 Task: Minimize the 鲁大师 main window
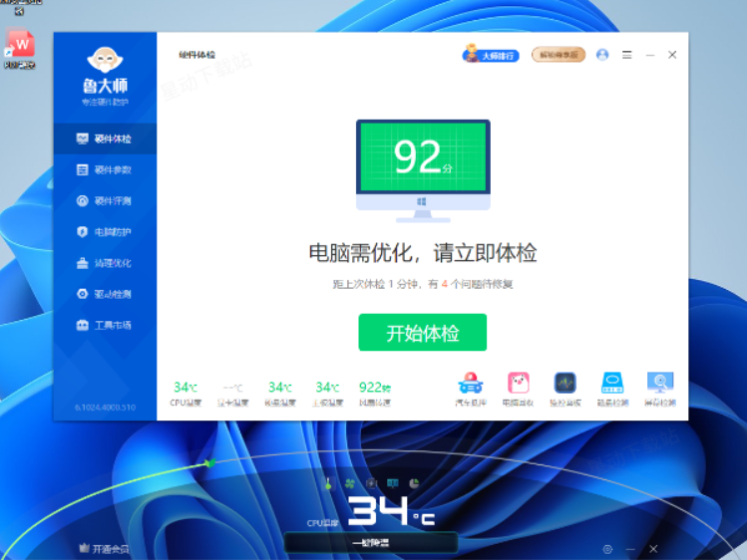(x=650, y=55)
